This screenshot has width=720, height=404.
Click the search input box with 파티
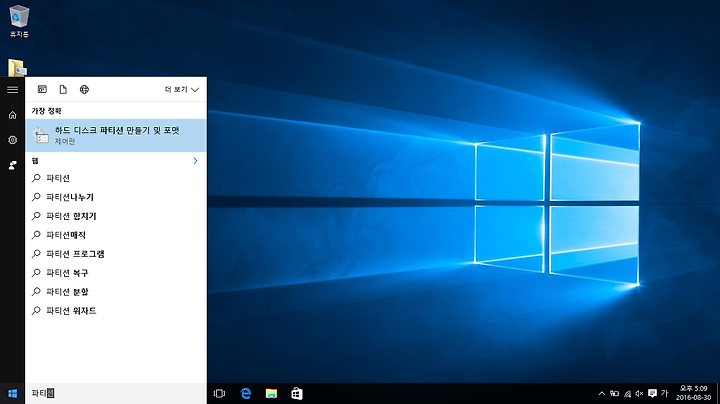[116, 393]
